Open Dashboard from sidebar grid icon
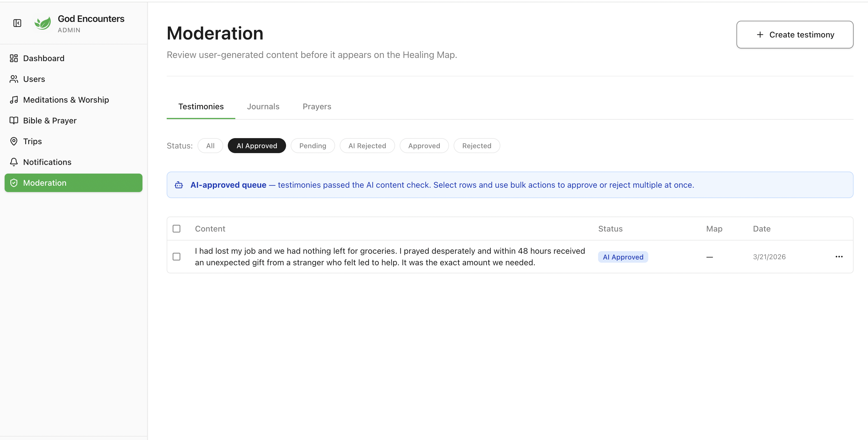 tap(14, 58)
